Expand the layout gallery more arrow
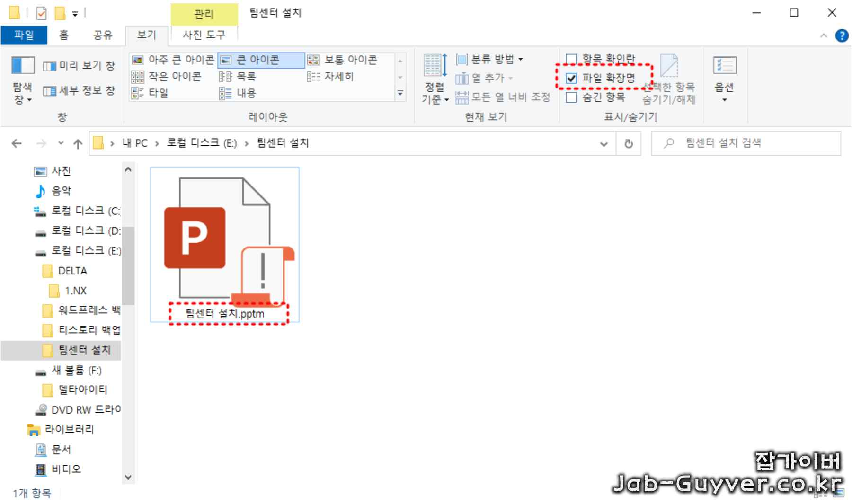This screenshot has width=852, height=504. tap(400, 93)
